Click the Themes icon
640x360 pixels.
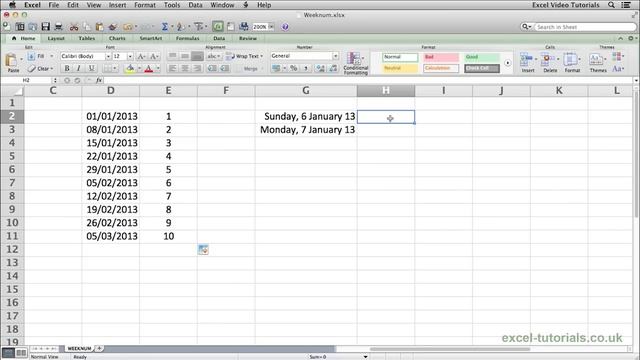tap(598, 62)
